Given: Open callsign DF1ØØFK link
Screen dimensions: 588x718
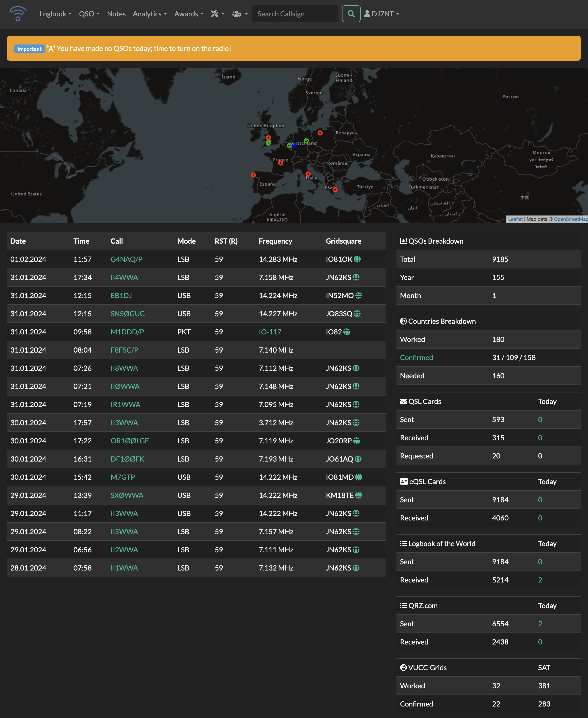Looking at the screenshot, I should [x=127, y=459].
